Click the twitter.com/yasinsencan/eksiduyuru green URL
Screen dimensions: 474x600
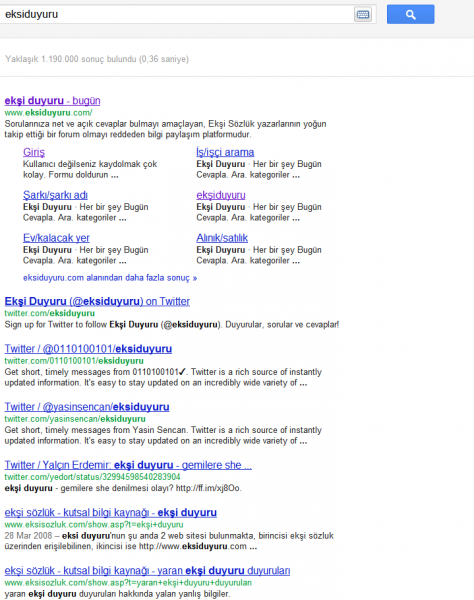(x=75, y=419)
